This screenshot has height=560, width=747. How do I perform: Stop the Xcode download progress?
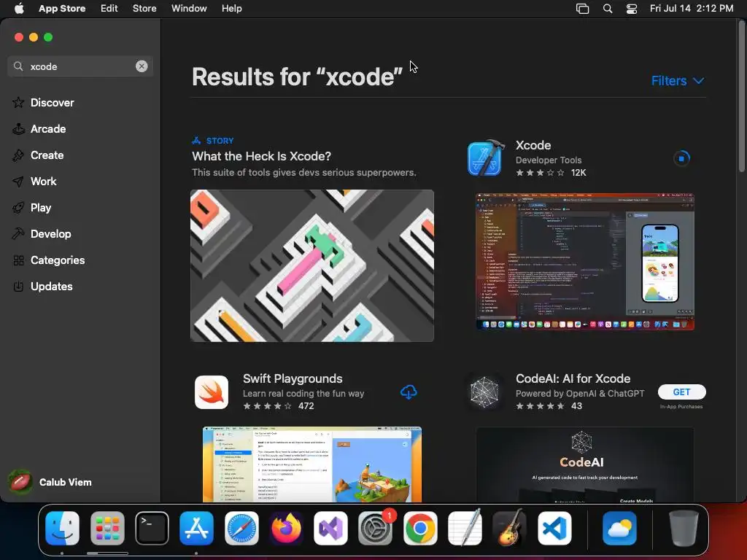tap(682, 158)
